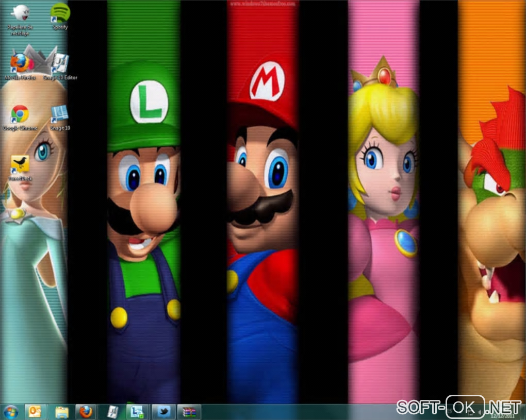This screenshot has width=526, height=420.
Task: Open the WinRAR icon in the taskbar
Action: (x=189, y=412)
